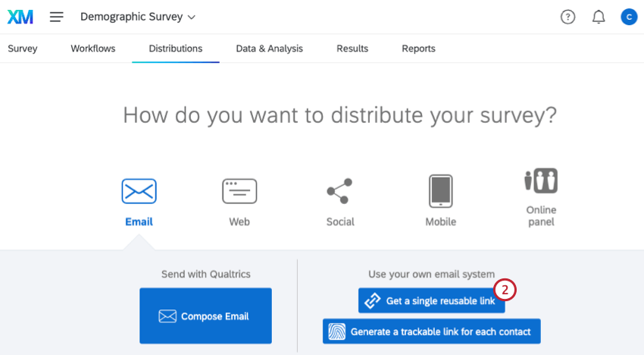Switch to the Results tab

[x=352, y=49]
